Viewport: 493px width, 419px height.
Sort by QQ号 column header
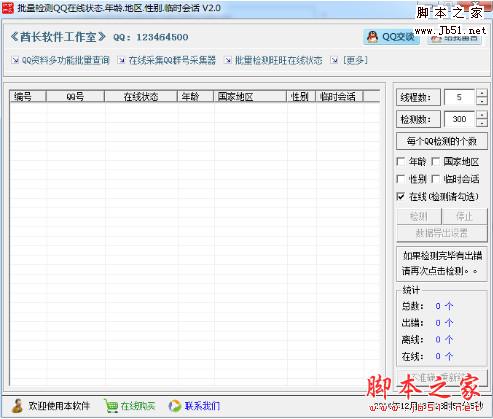(x=75, y=97)
